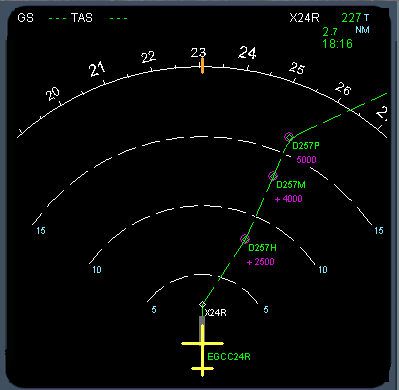
Task: Click the EGCC24R runway label
Action: (x=229, y=357)
